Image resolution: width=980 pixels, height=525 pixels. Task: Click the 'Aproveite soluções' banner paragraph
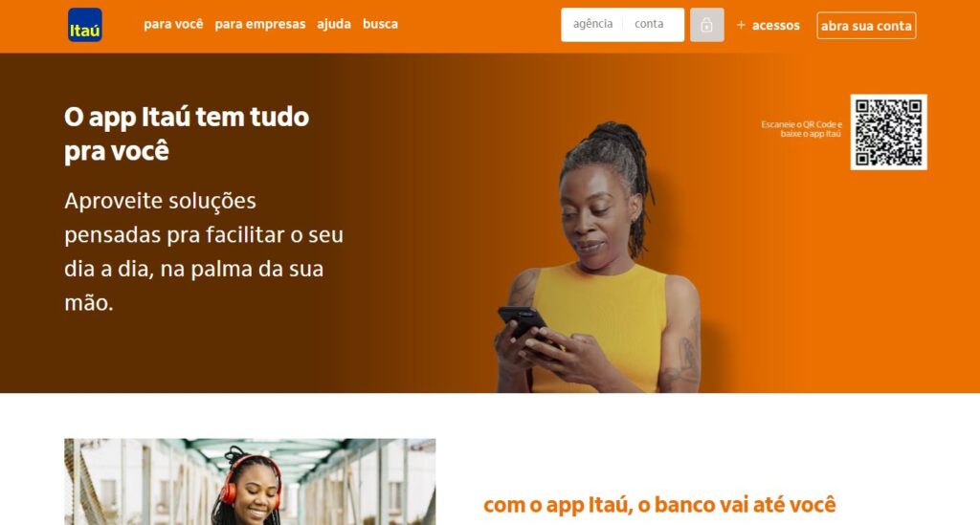(x=204, y=252)
